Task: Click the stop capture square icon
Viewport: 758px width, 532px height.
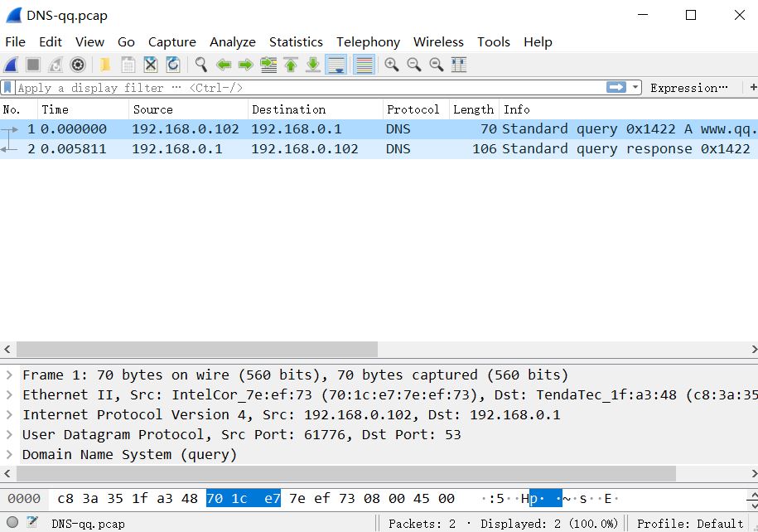Action: click(x=33, y=65)
